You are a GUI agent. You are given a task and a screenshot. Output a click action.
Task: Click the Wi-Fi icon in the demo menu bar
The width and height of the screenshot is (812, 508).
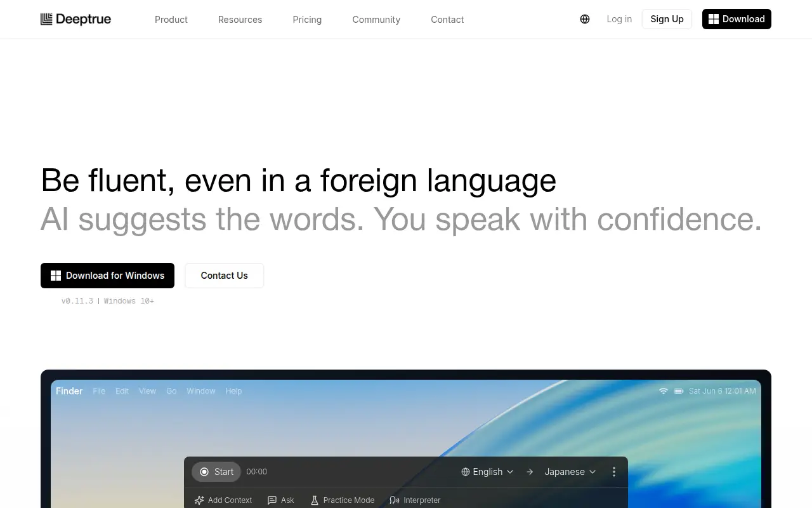pyautogui.click(x=664, y=391)
